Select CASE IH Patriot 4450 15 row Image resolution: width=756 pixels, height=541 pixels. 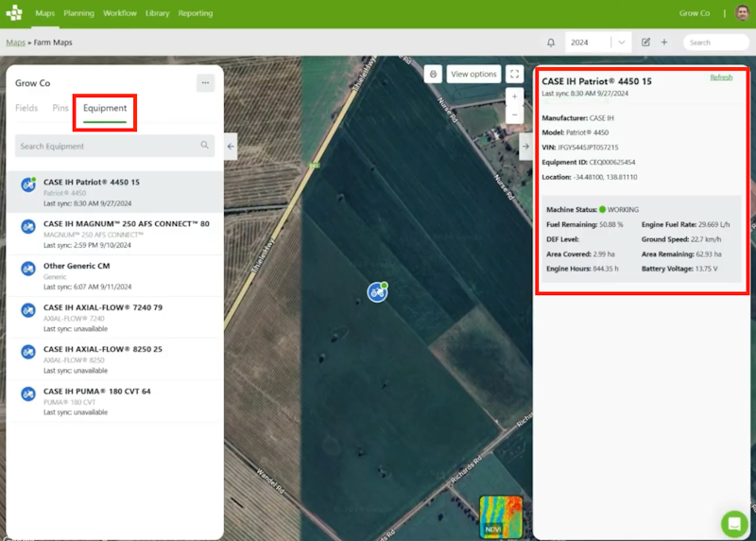coord(114,192)
